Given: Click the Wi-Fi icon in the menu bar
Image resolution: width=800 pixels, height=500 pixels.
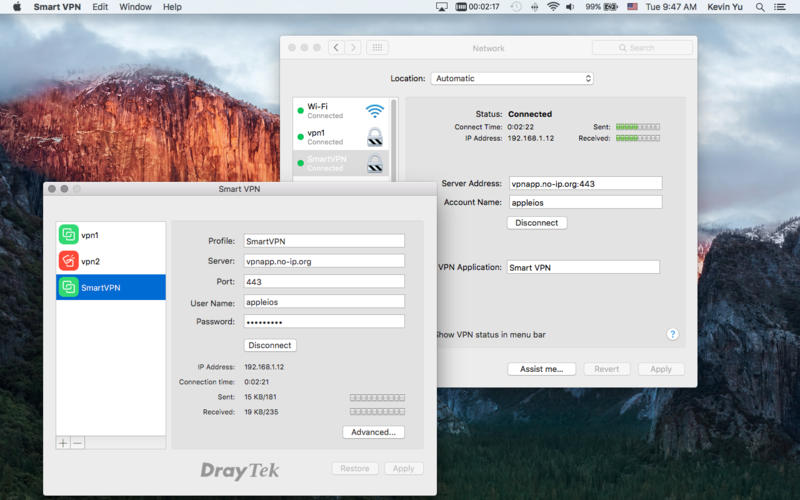Looking at the screenshot, I should pyautogui.click(x=553, y=7).
